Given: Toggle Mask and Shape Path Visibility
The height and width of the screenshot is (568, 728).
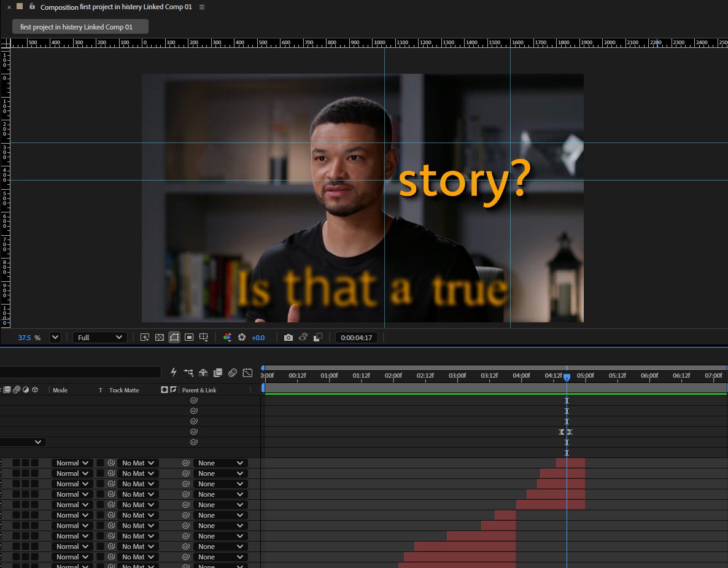Looking at the screenshot, I should (x=174, y=337).
